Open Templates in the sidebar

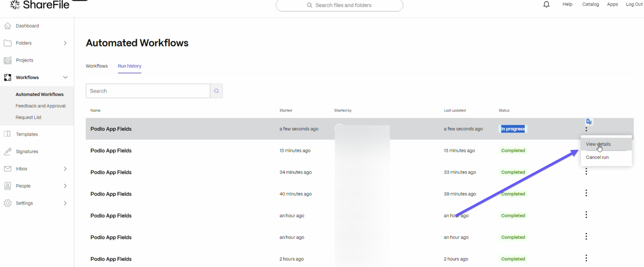pyautogui.click(x=27, y=134)
